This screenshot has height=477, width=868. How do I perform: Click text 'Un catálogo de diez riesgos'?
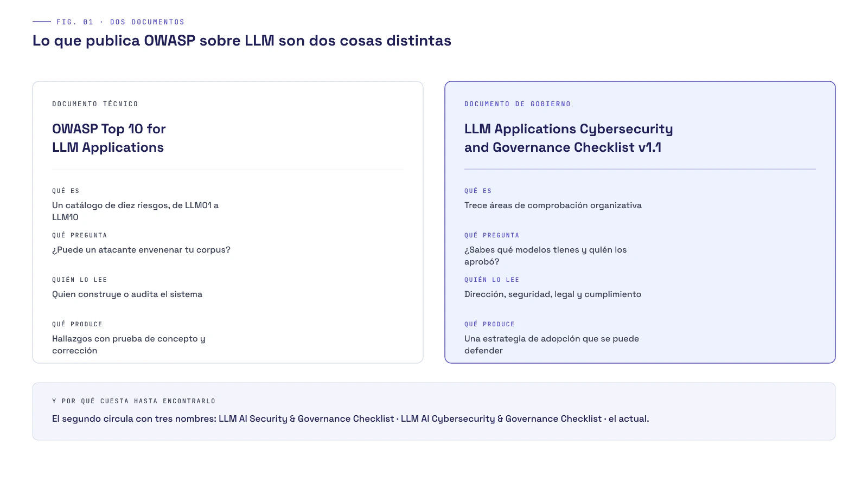110,205
